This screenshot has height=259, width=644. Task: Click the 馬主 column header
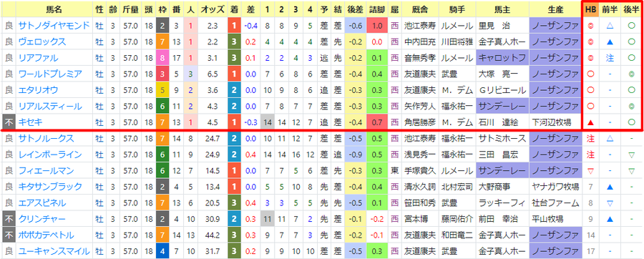pyautogui.click(x=502, y=9)
